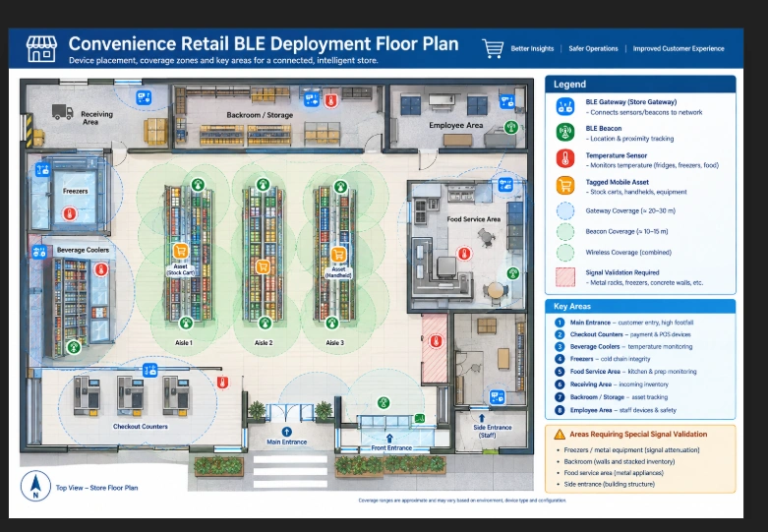The width and height of the screenshot is (768, 532).
Task: Select the gateway icon in the Employee Area
Action: point(506,102)
